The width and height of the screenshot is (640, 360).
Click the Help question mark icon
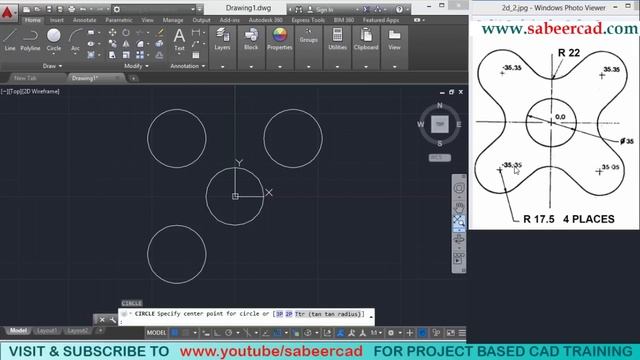click(399, 9)
